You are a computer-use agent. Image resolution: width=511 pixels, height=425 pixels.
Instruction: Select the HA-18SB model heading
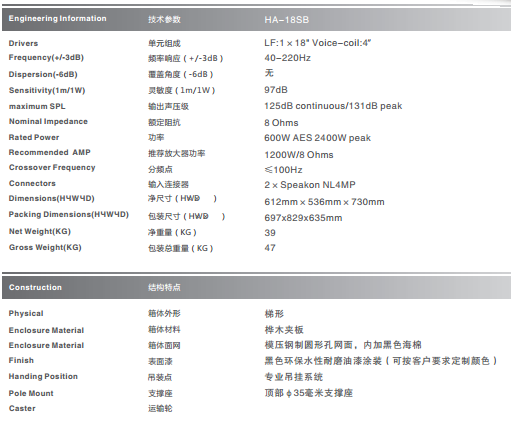click(x=287, y=20)
